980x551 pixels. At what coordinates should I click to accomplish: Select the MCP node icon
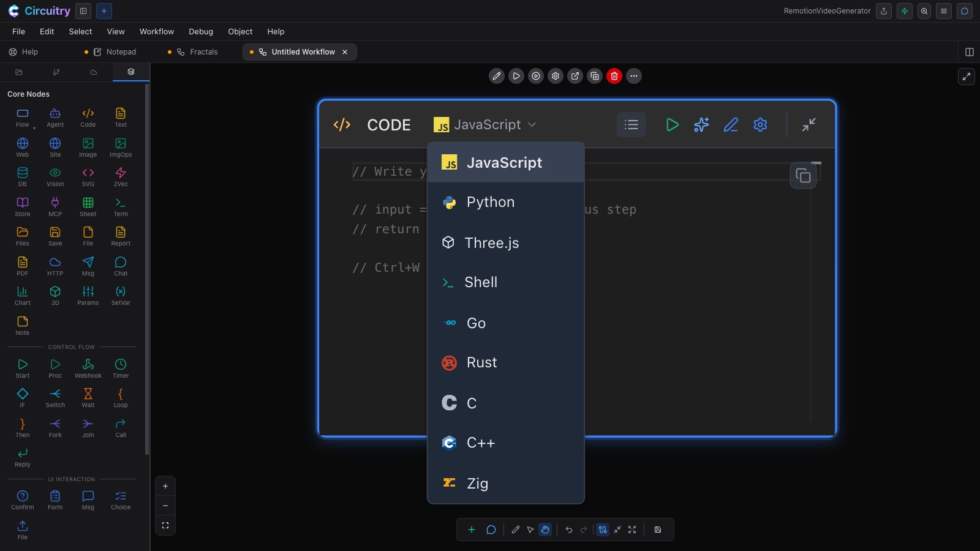click(55, 207)
